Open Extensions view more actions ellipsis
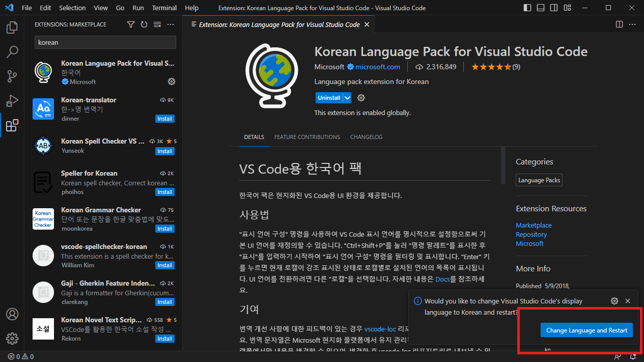 coord(171,24)
